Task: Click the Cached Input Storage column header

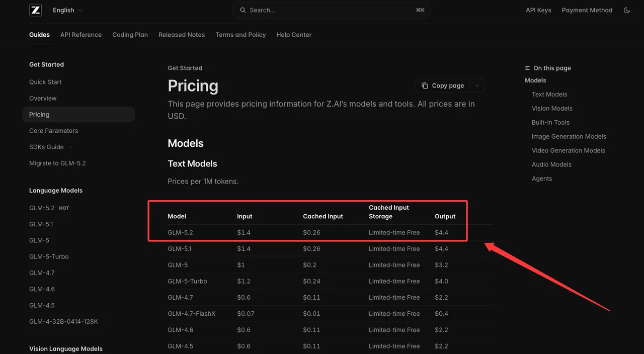Action: [x=389, y=212]
